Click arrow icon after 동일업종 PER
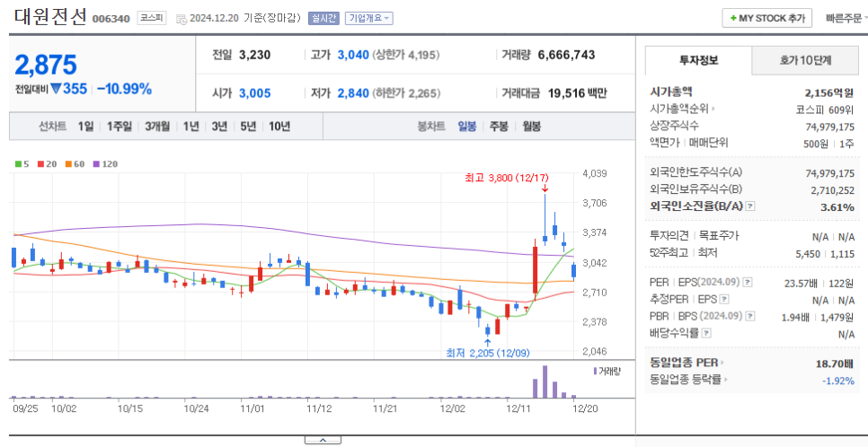The image size is (868, 447). coord(722,363)
